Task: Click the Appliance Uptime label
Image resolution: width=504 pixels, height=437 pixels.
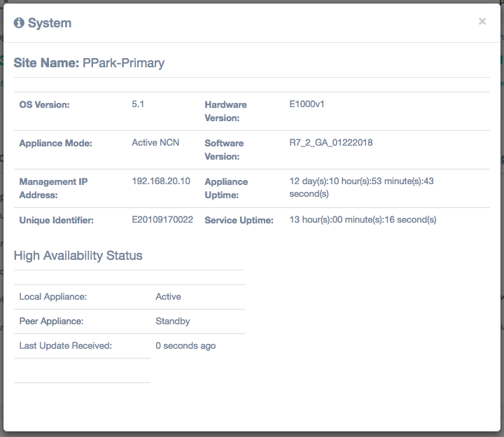Action: pyautogui.click(x=226, y=188)
